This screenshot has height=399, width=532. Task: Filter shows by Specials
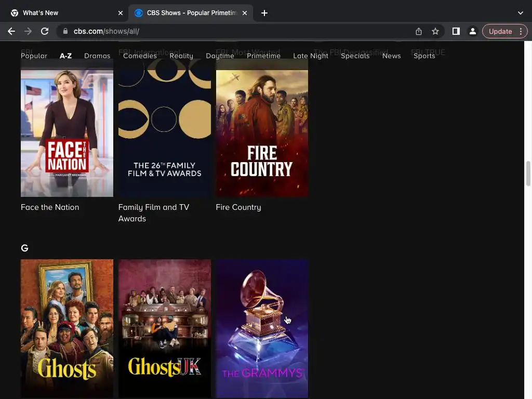355,56
